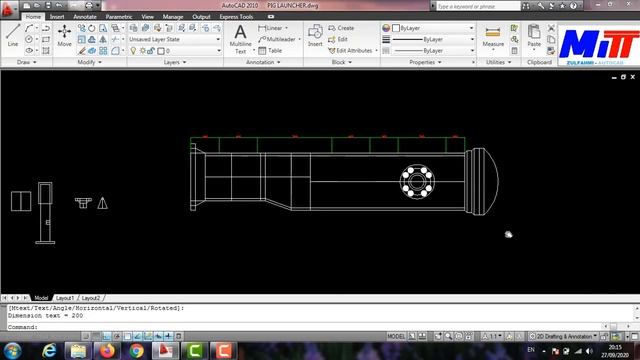Image resolution: width=640 pixels, height=360 pixels.
Task: Select the Circle tool in Draw panel
Action: [x=29, y=40]
